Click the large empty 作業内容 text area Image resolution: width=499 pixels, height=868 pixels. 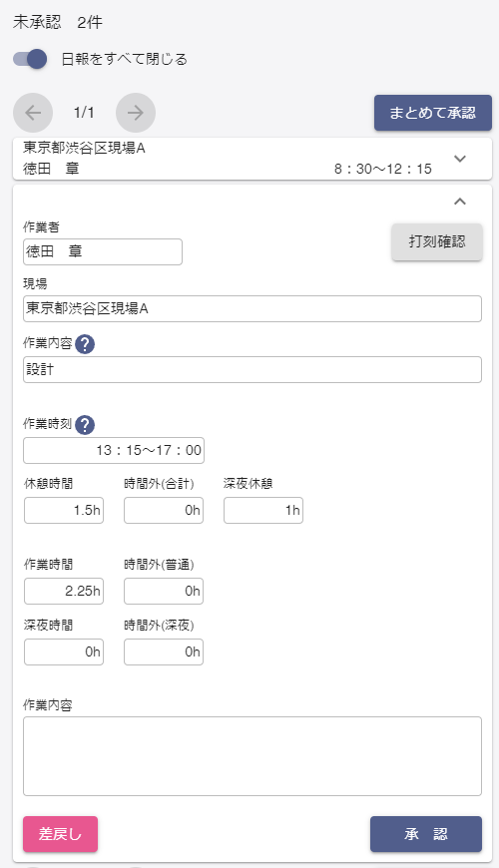click(252, 756)
